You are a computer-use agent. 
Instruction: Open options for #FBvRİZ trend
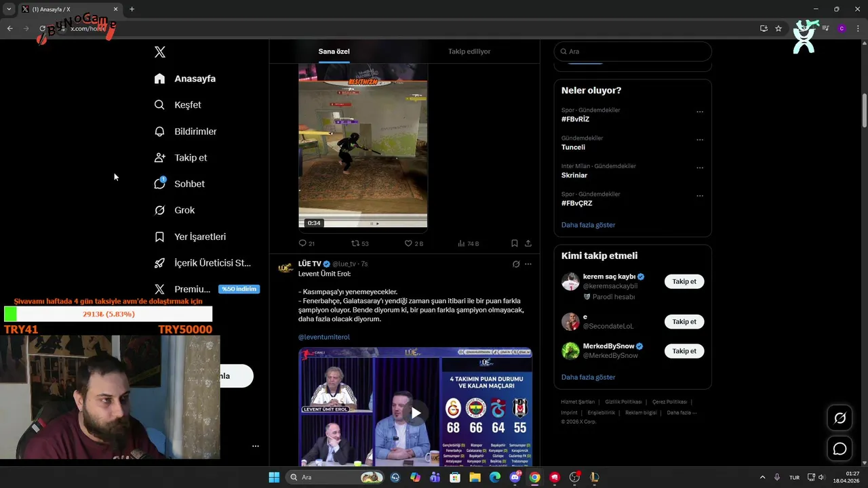(700, 112)
